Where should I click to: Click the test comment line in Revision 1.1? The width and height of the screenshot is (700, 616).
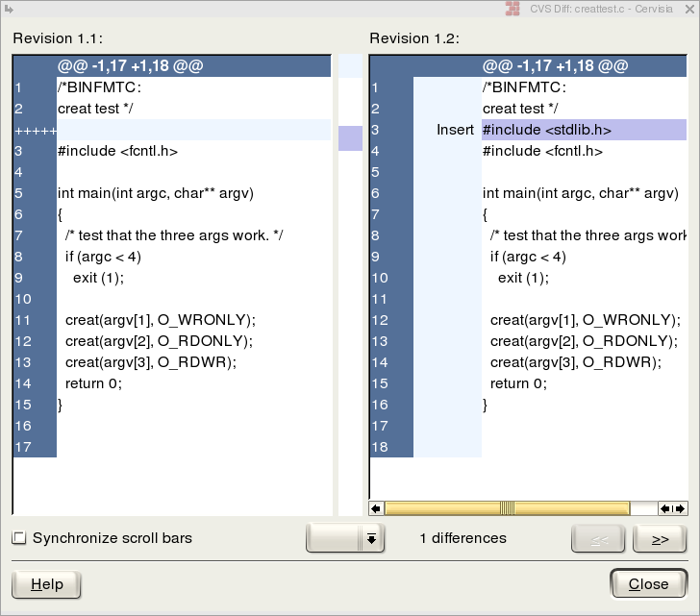pyautogui.click(x=174, y=235)
